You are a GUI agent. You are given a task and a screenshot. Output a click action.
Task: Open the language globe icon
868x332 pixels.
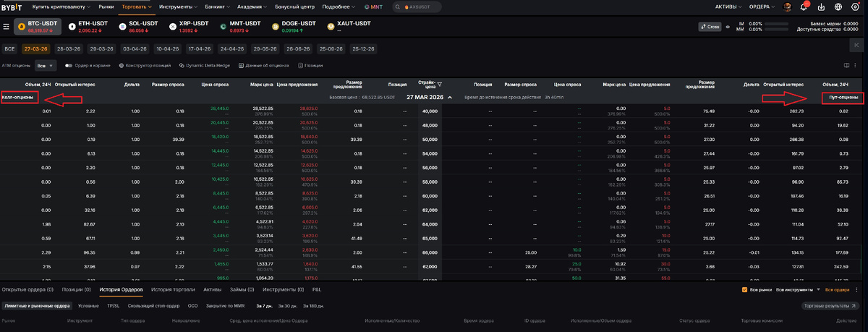click(838, 7)
